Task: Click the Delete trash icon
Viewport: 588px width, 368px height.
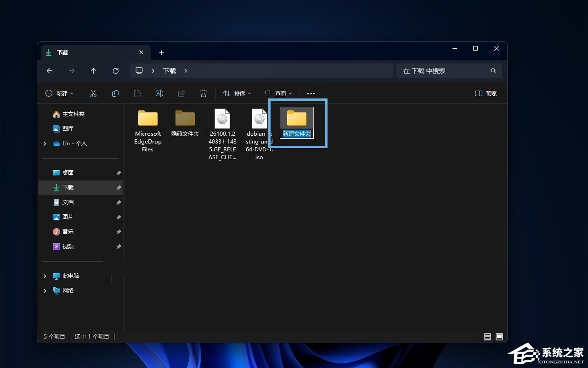Action: (x=204, y=93)
